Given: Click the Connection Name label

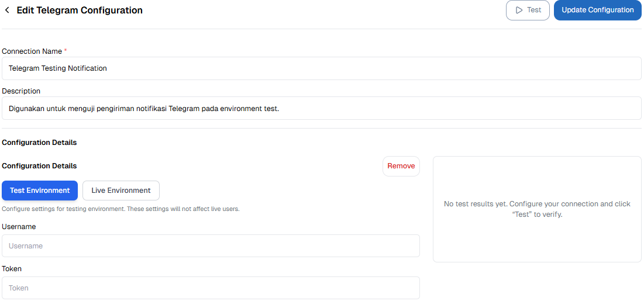Looking at the screenshot, I should tap(32, 51).
